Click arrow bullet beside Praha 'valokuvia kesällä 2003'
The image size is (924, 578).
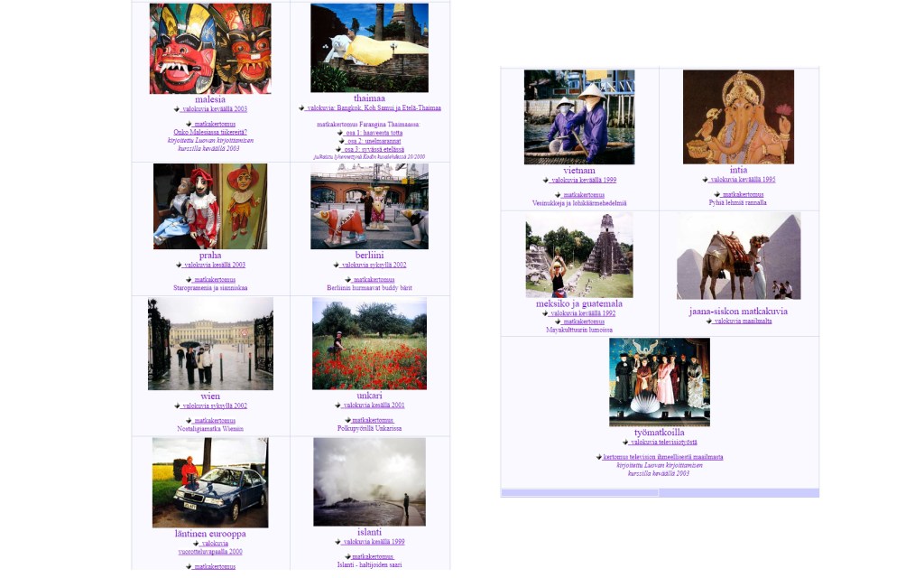[x=179, y=266]
